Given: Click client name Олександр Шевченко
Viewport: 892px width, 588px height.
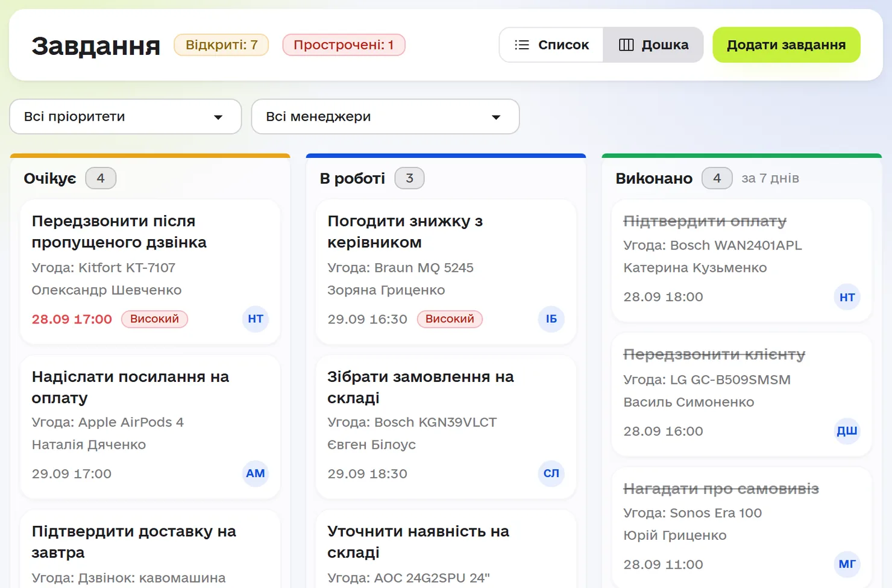Looking at the screenshot, I should (x=107, y=290).
